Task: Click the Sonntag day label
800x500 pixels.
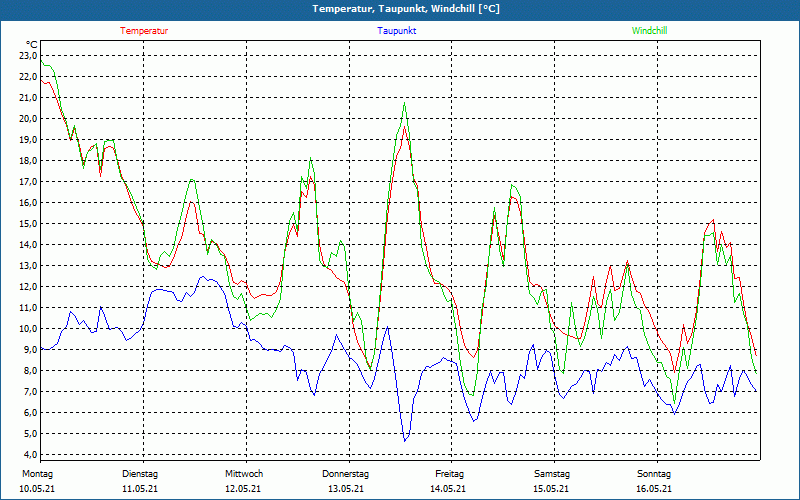Action: click(654, 474)
